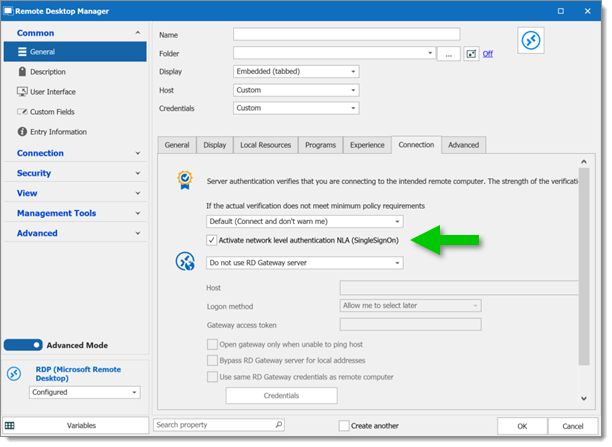Click the OK button
This screenshot has width=612, height=447.
[522, 426]
